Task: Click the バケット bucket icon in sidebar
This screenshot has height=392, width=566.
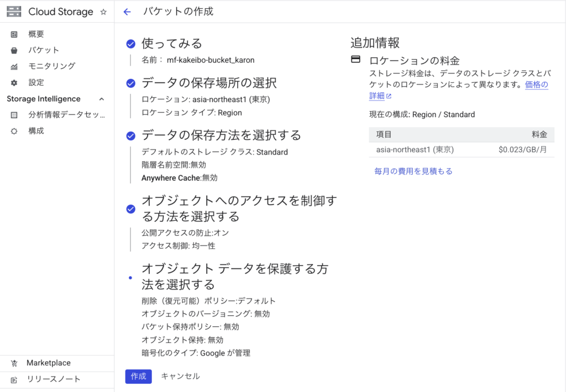Action: [x=14, y=50]
